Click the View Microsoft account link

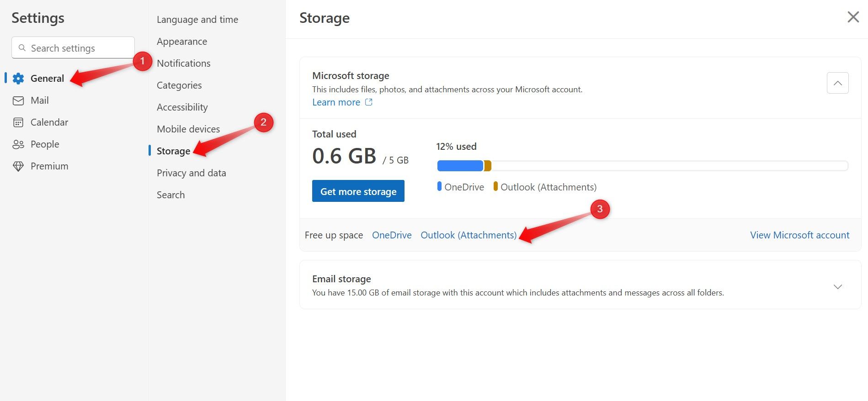[x=799, y=235]
